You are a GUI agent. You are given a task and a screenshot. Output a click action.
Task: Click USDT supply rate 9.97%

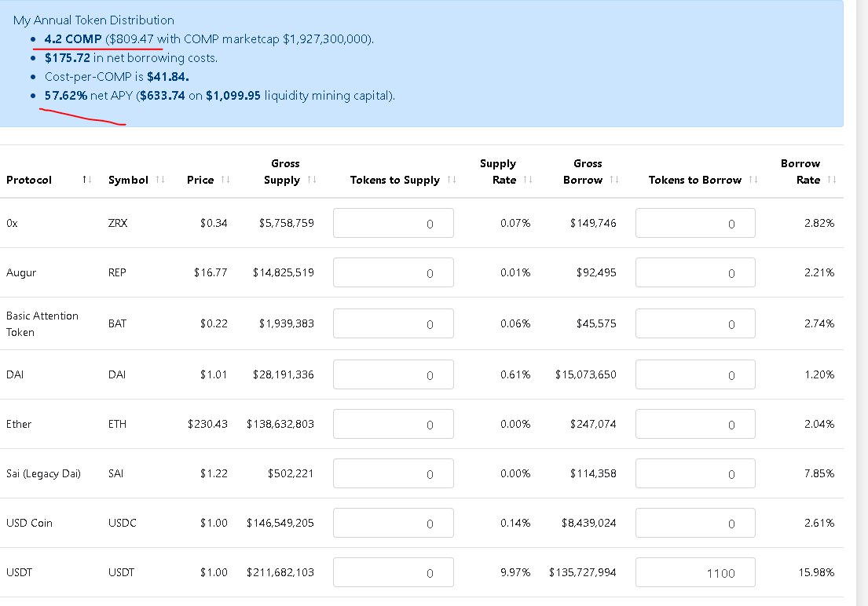point(515,572)
